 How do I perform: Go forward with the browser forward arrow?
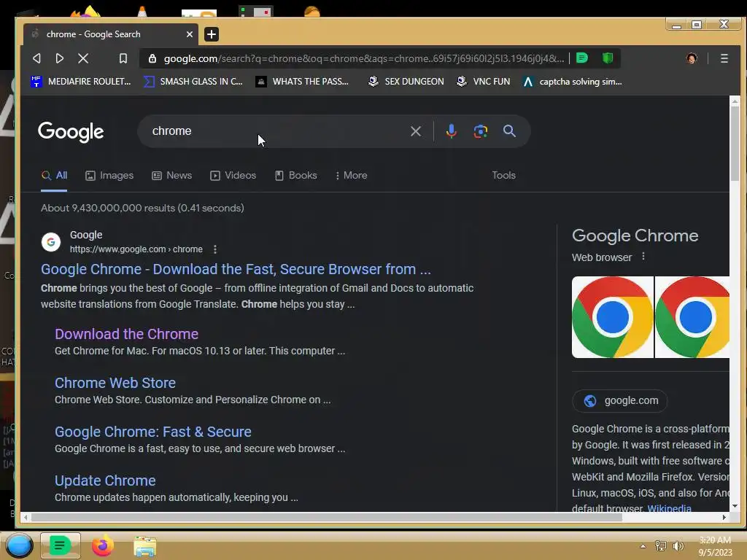pos(60,58)
